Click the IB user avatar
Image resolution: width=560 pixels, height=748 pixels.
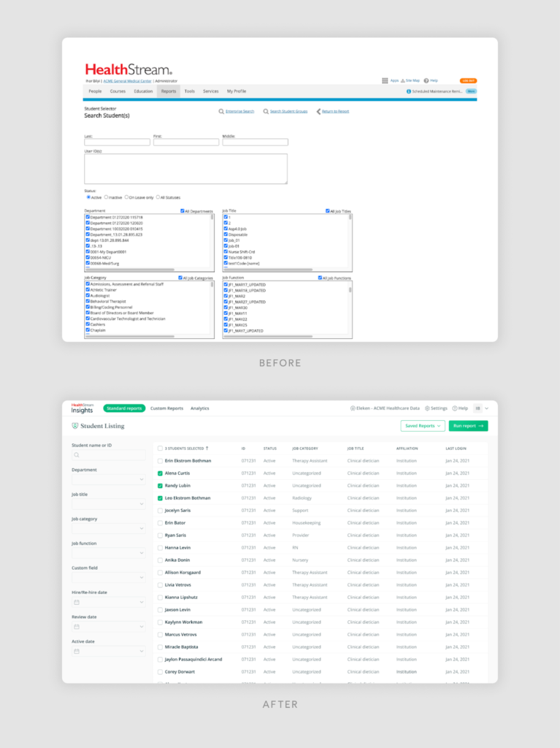[x=477, y=408]
